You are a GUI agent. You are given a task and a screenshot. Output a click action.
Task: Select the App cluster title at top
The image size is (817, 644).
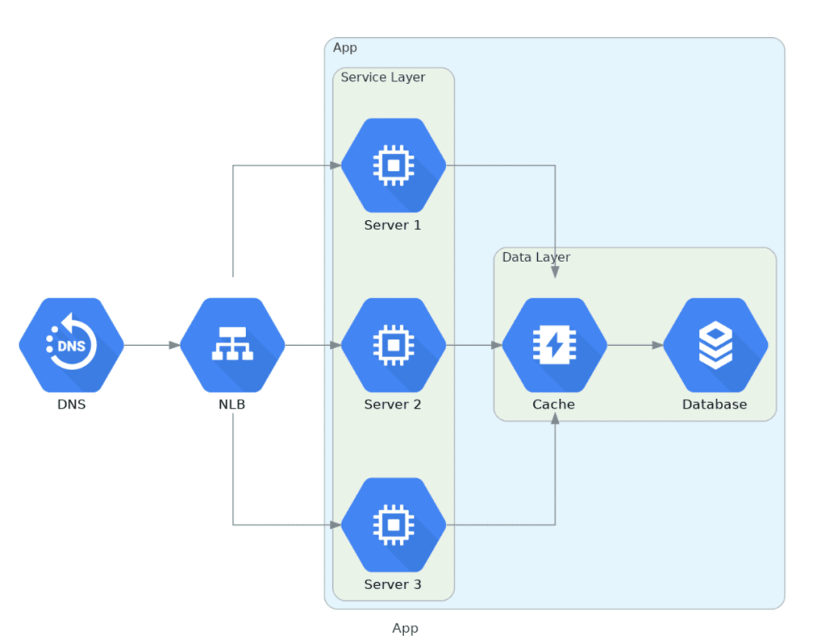pos(345,48)
